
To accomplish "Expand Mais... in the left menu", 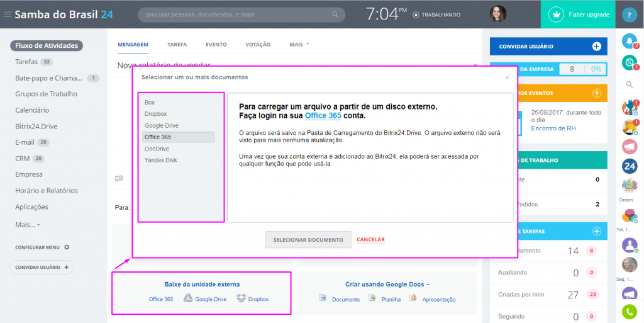I will click(x=28, y=225).
